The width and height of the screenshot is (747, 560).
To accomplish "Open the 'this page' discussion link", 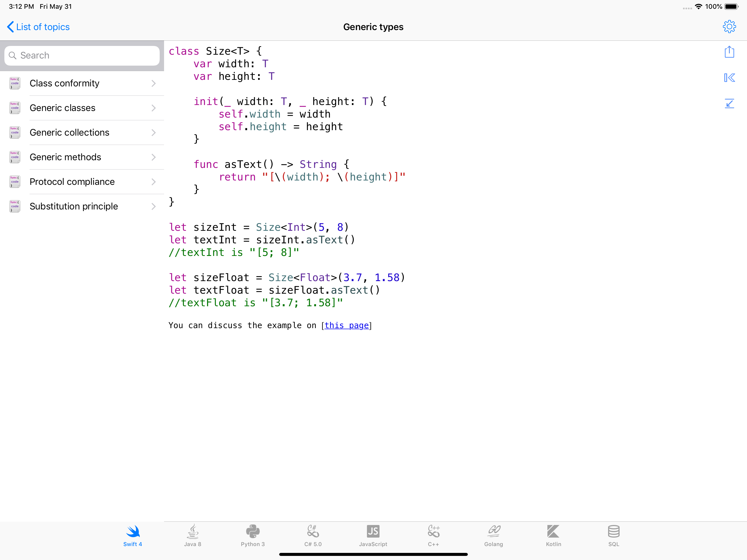I will pos(347,325).
